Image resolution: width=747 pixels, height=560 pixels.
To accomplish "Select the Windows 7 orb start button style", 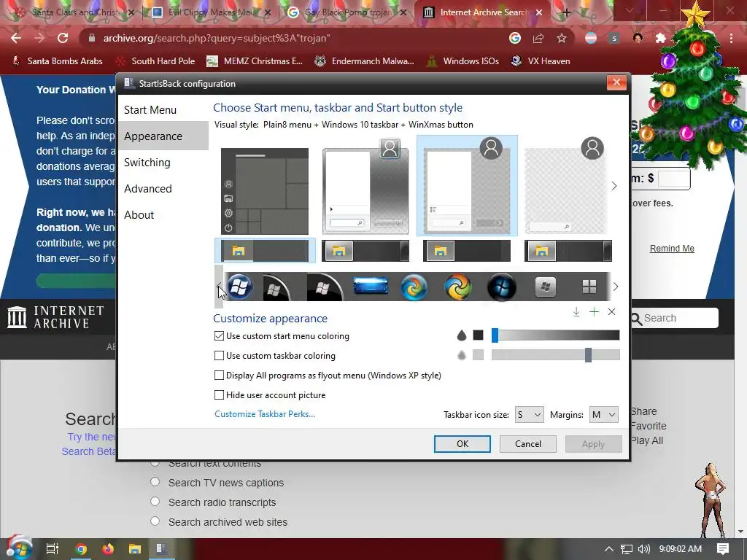I will point(239,287).
